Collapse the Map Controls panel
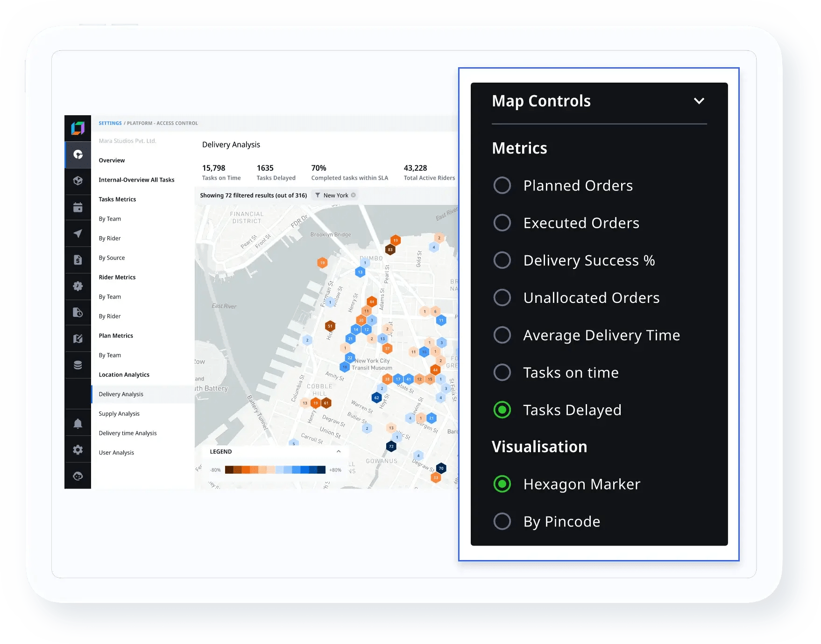 coord(699,101)
